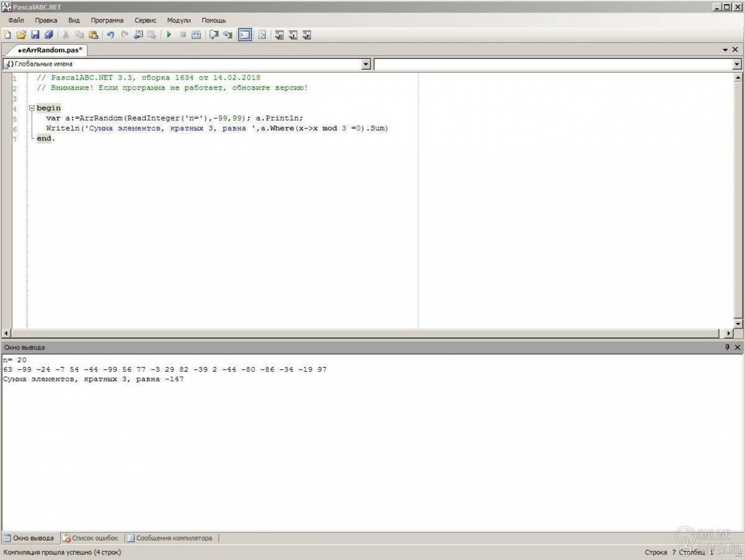Click the Navigate Backward icon

[138, 35]
